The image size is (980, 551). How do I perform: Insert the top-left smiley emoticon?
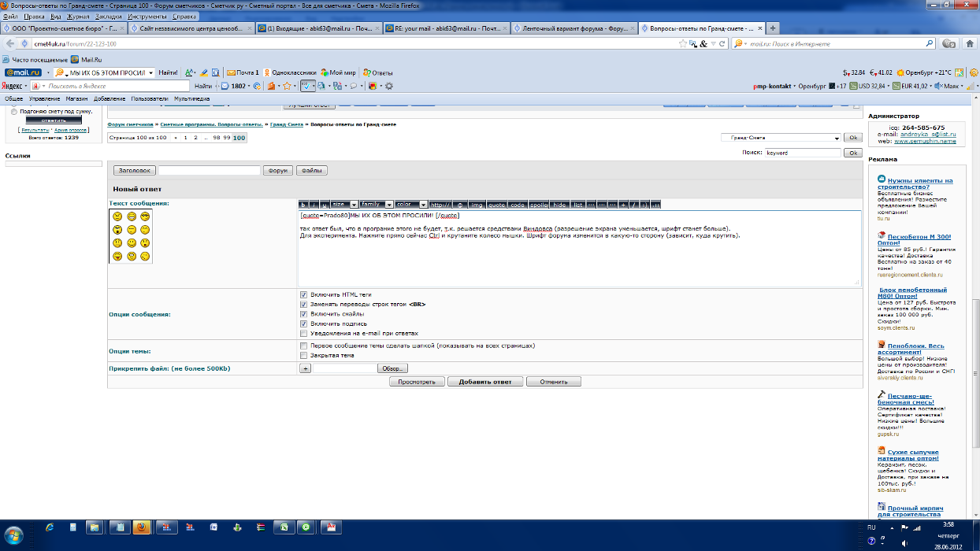click(117, 216)
